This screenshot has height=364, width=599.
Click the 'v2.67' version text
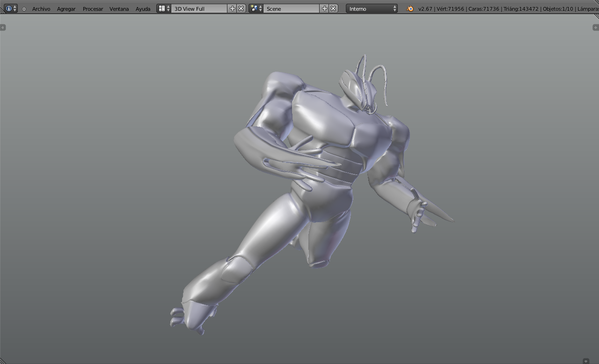click(x=425, y=9)
